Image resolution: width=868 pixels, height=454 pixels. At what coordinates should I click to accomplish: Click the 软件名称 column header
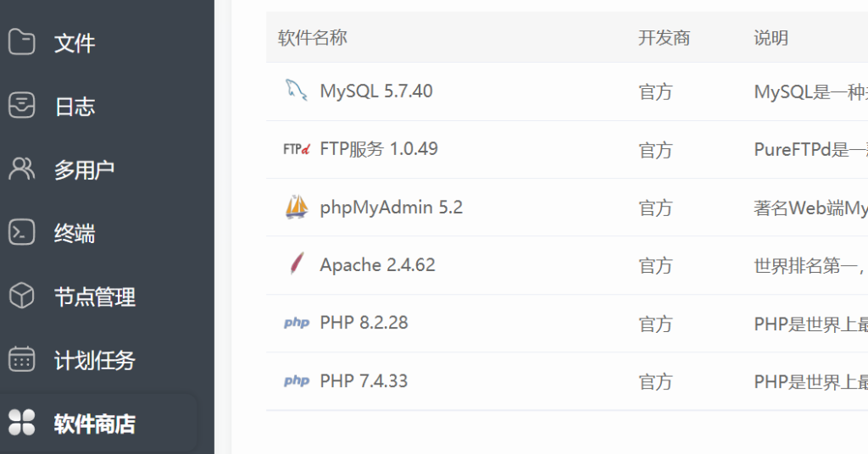point(312,37)
